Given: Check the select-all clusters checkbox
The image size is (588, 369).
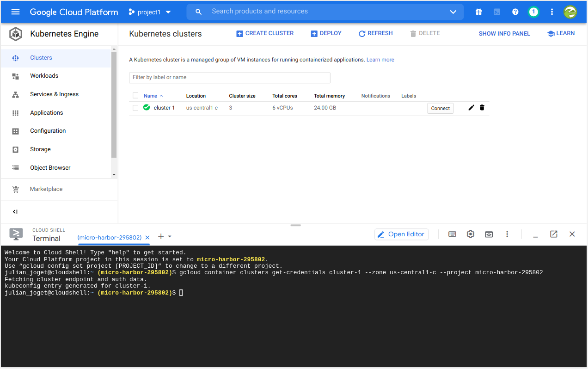Looking at the screenshot, I should (x=135, y=96).
